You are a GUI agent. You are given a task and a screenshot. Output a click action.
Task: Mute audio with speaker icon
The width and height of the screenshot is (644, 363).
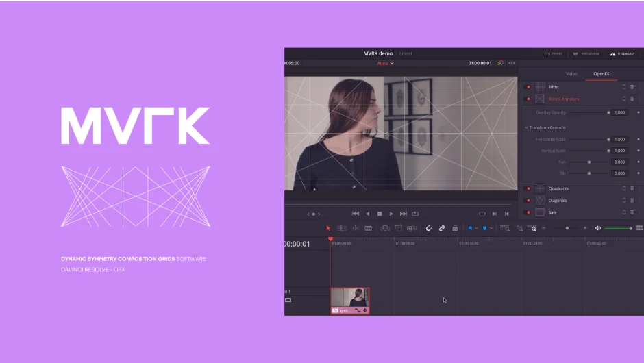[x=598, y=228]
